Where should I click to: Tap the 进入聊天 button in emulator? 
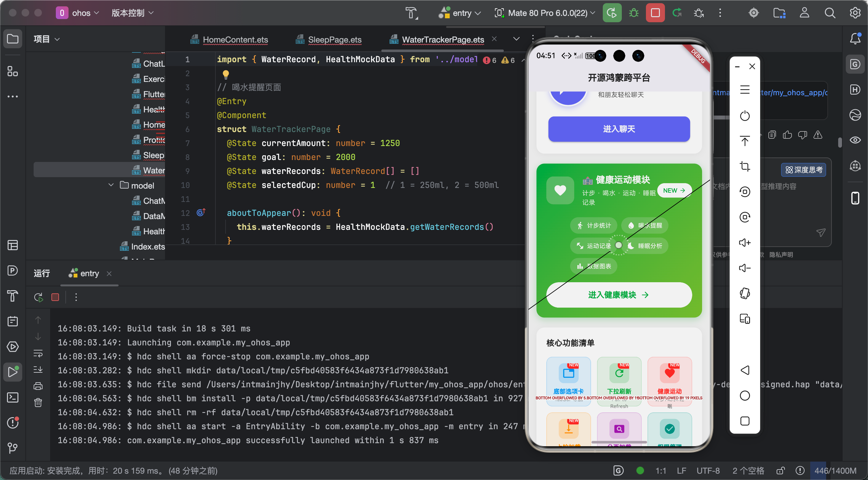619,129
